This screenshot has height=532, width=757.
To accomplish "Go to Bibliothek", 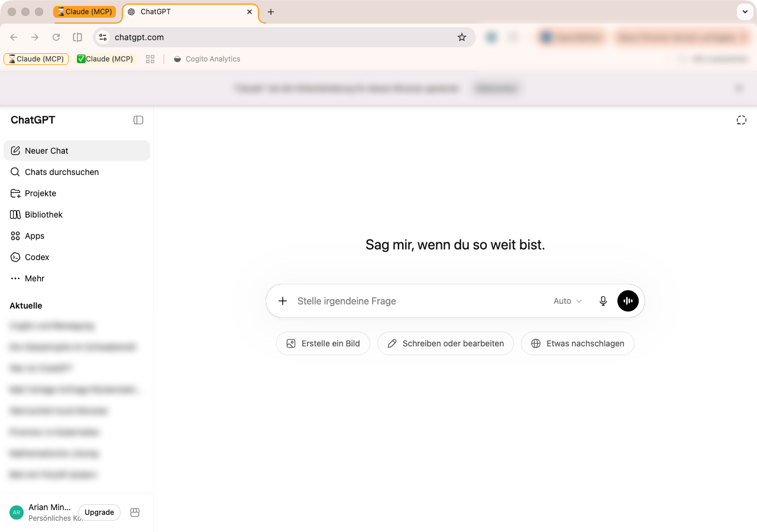I will (x=77, y=215).
